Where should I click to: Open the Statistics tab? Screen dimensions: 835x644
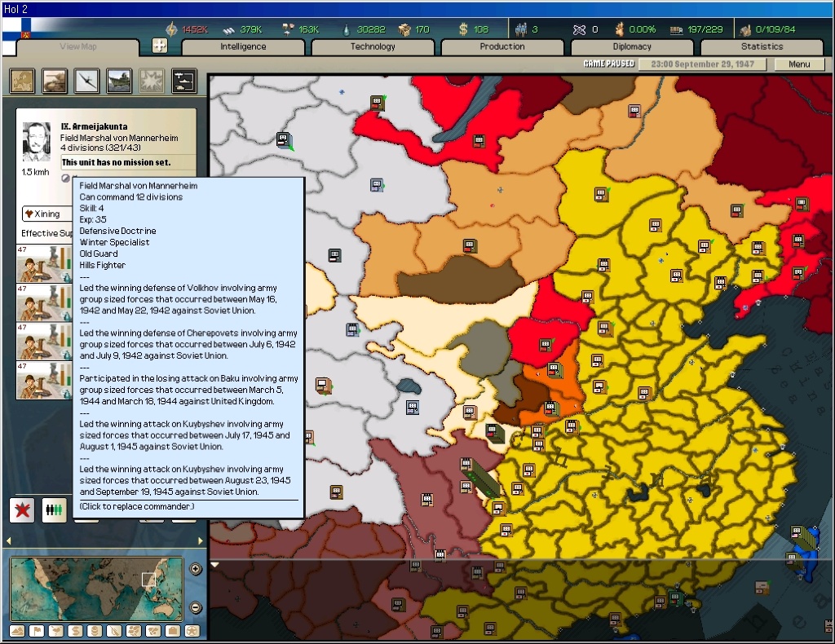(762, 46)
